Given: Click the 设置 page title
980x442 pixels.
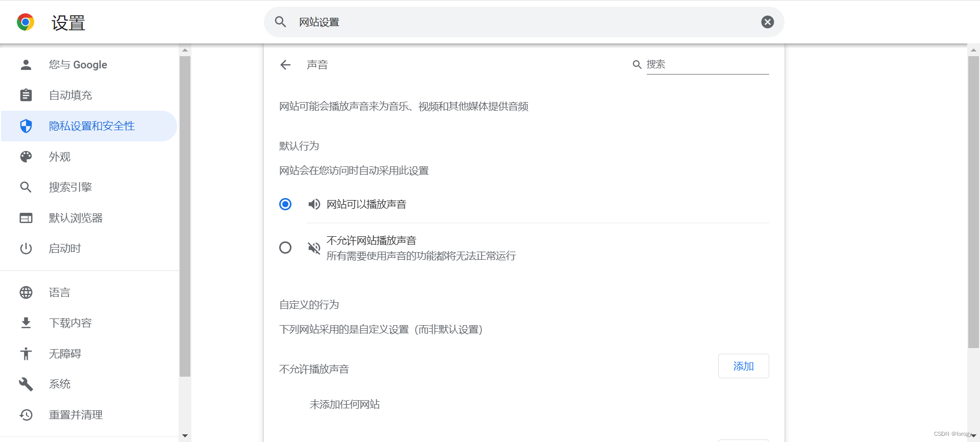Looking at the screenshot, I should 68,22.
